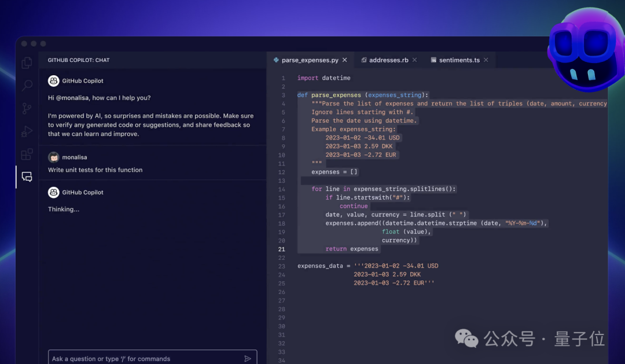
Task: Open the Source Control view
Action: point(27,108)
